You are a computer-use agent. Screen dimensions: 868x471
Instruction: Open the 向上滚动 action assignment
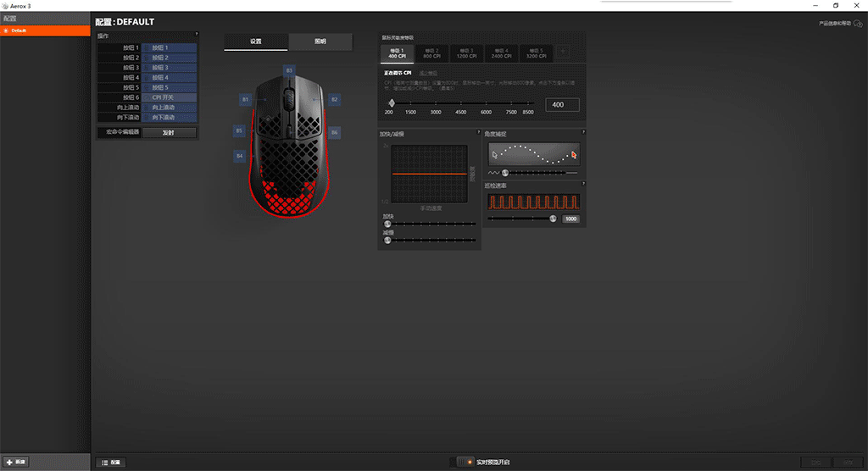pos(169,108)
